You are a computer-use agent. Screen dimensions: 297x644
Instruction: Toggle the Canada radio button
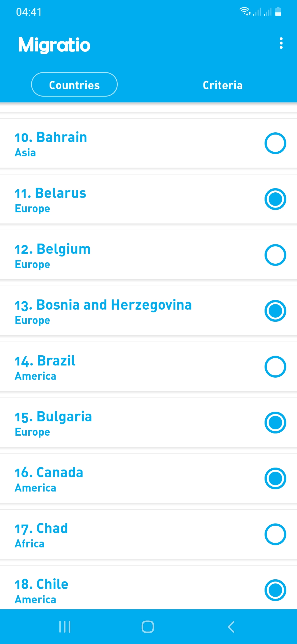click(x=275, y=479)
